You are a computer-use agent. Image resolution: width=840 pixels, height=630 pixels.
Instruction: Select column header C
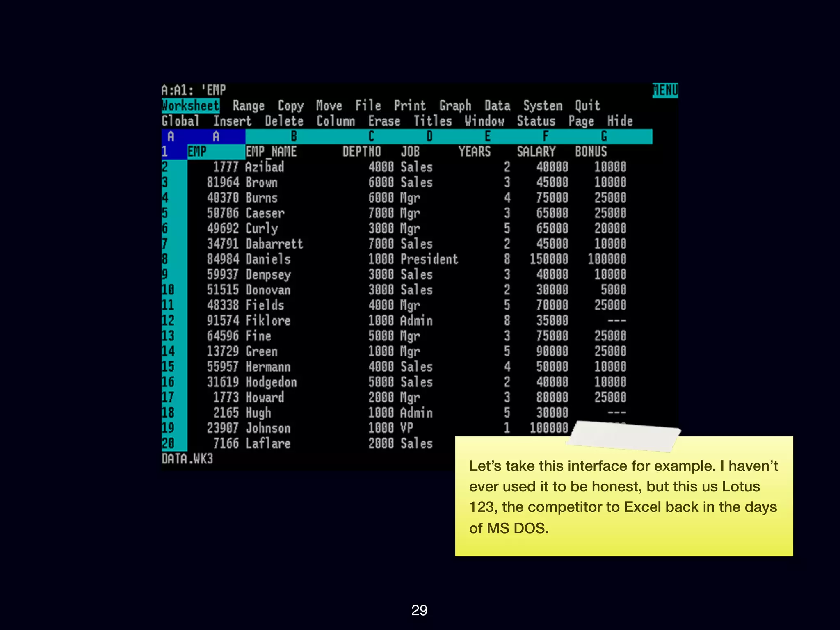pos(371,137)
